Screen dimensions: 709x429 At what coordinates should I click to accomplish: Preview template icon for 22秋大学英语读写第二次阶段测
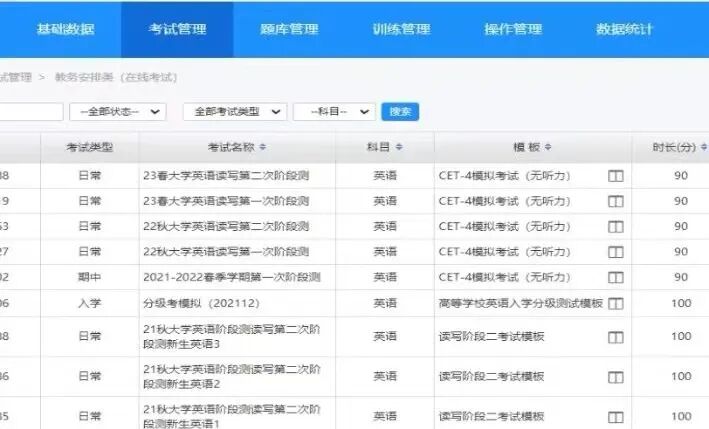[615, 226]
